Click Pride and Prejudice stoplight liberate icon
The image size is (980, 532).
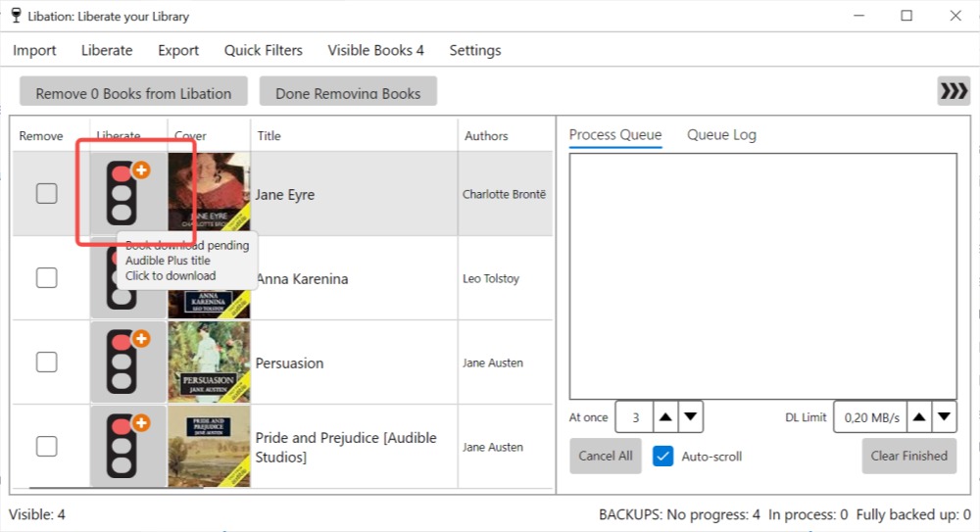tap(127, 447)
